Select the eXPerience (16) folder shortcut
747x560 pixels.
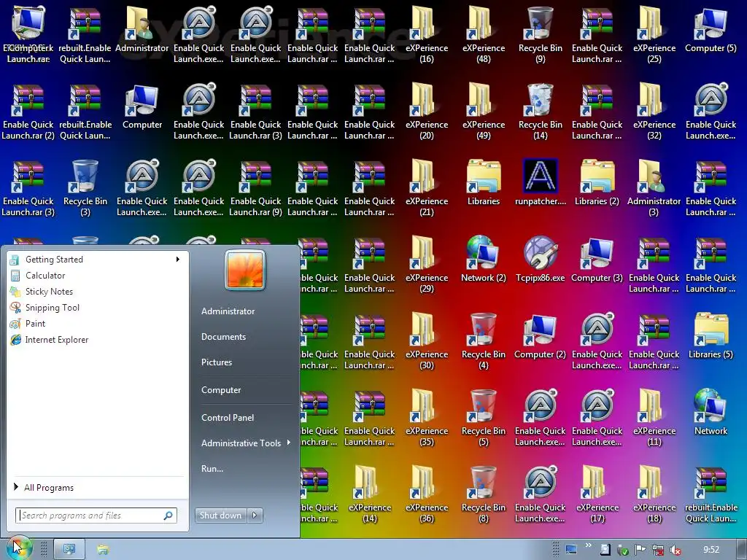427,35
